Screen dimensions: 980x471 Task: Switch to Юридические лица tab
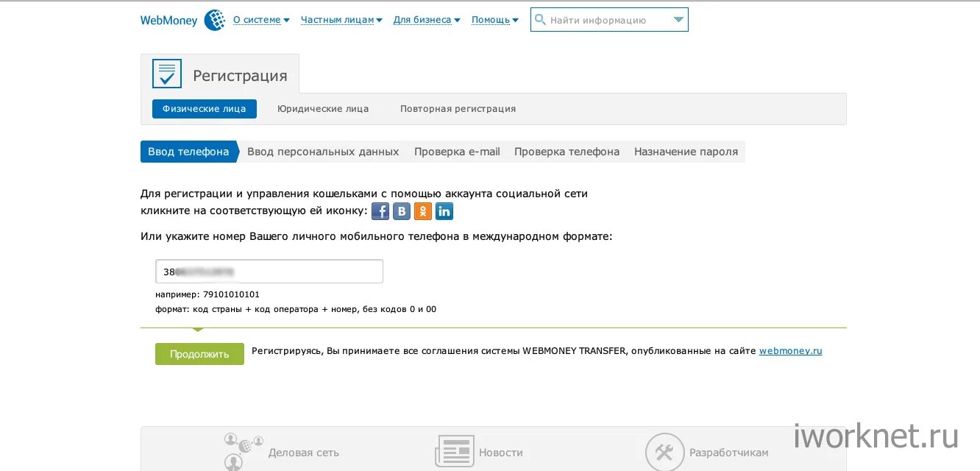(x=323, y=109)
